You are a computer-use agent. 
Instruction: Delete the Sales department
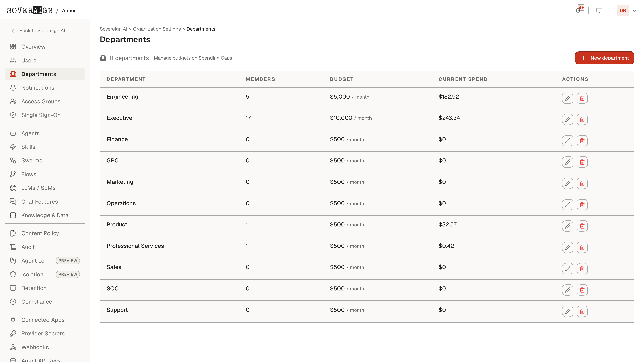[x=582, y=268]
